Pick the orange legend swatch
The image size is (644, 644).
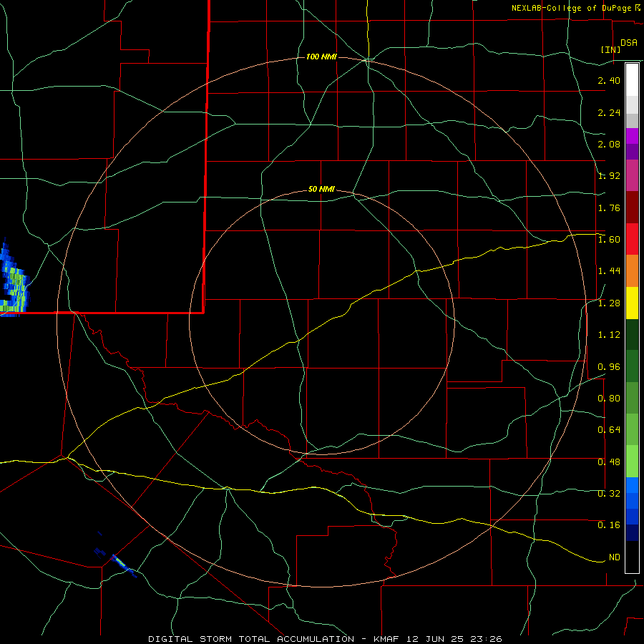click(632, 270)
